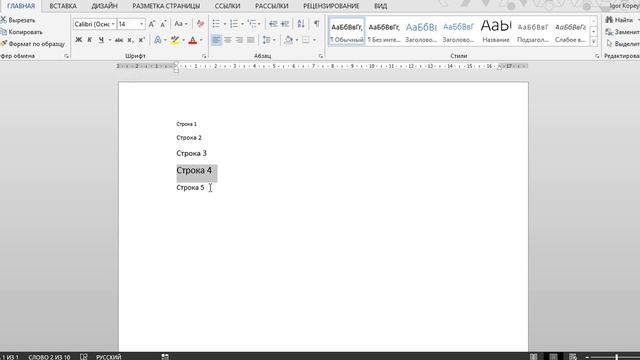The height and width of the screenshot is (360, 640).
Task: Click the shading paint bucket icon
Action: click(289, 40)
